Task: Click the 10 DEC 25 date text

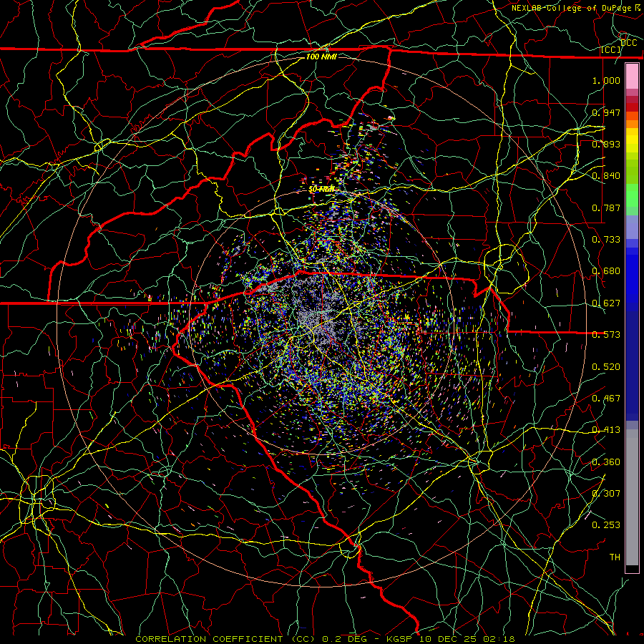Action: pos(449,639)
